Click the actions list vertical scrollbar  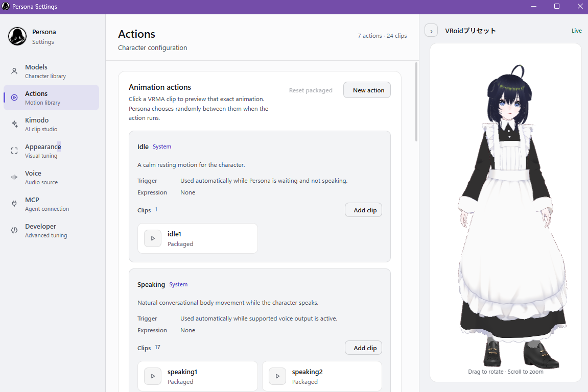(x=416, y=102)
